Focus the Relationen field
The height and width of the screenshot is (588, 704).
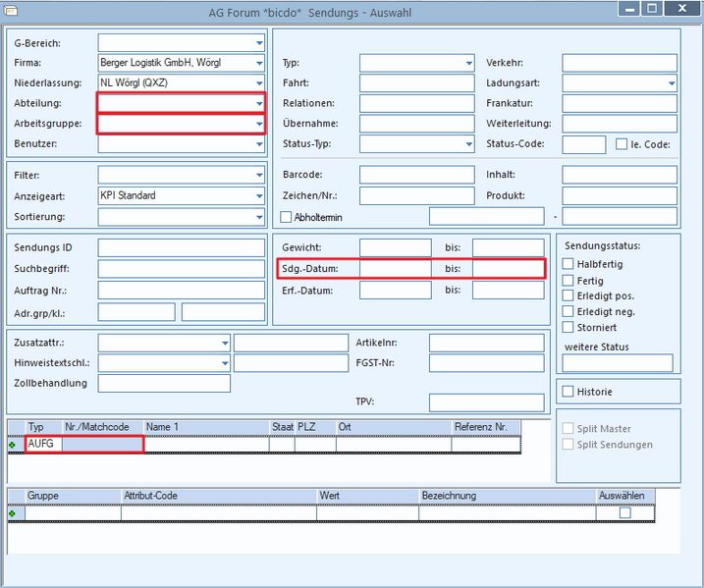point(417,103)
